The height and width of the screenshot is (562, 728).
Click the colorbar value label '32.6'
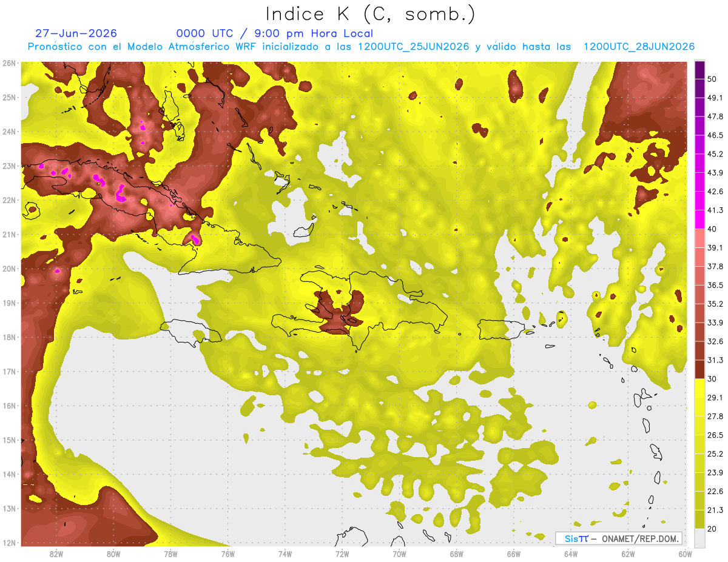[715, 341]
